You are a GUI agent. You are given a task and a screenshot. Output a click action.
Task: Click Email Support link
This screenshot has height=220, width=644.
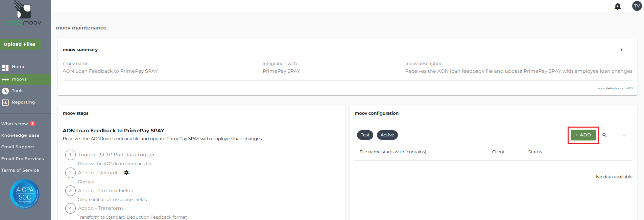(x=18, y=147)
